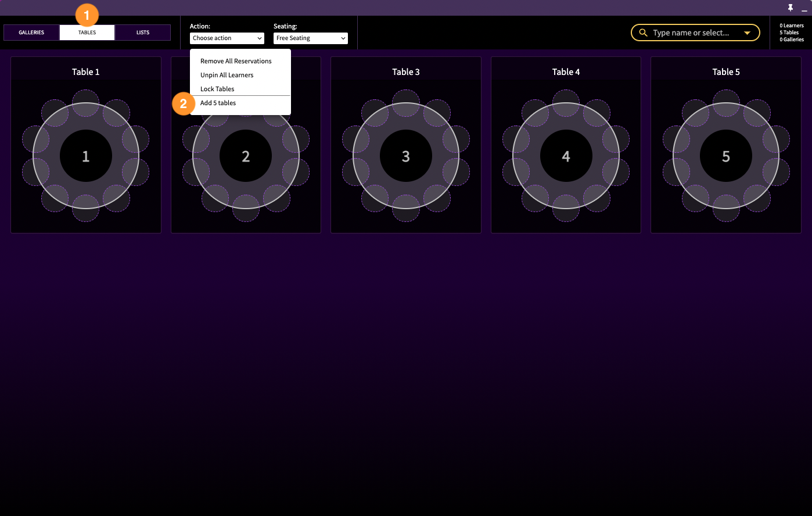Screen dimensions: 812x516
Task: Select the Tables tab
Action: pyautogui.click(x=87, y=33)
